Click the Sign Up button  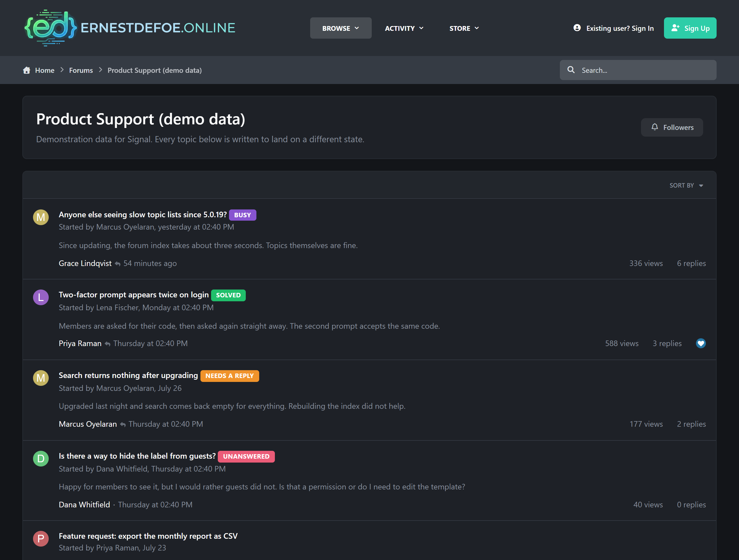(690, 28)
